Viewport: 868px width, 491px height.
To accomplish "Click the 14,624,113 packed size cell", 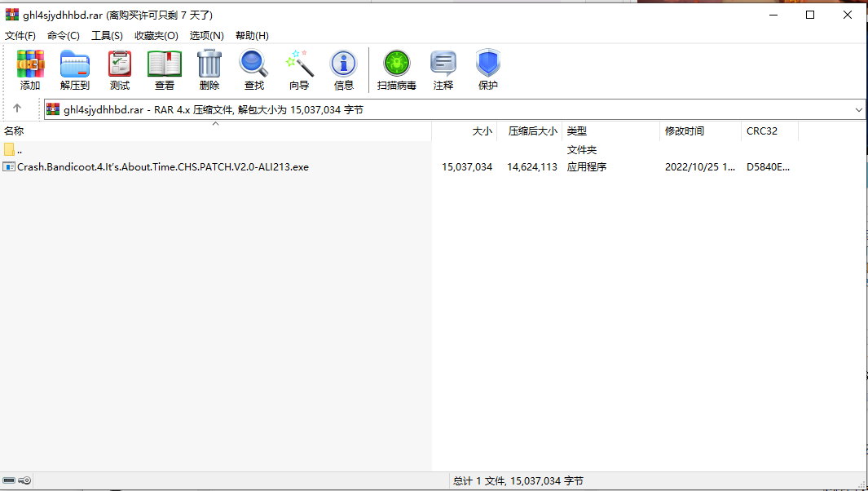I will tap(532, 167).
